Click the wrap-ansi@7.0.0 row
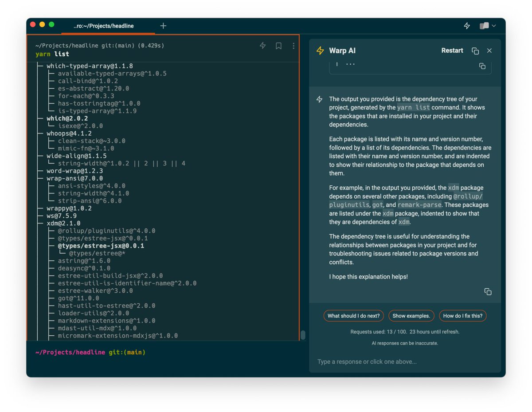This screenshot has width=532, height=412. [74, 178]
